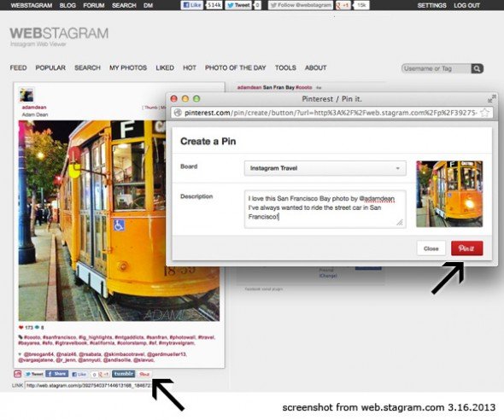The width and height of the screenshot is (504, 420).
Task: Close the Pinterest popup with red button
Action: coord(174,99)
